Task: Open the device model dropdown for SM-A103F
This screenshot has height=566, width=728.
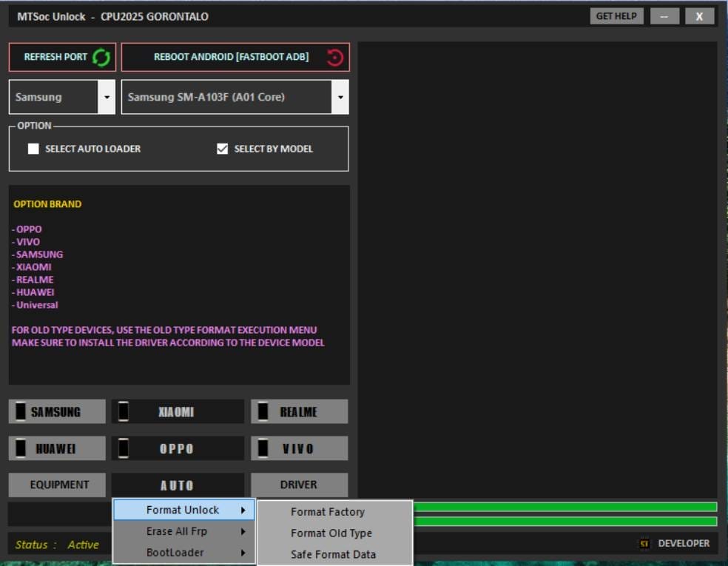Action: pos(340,96)
